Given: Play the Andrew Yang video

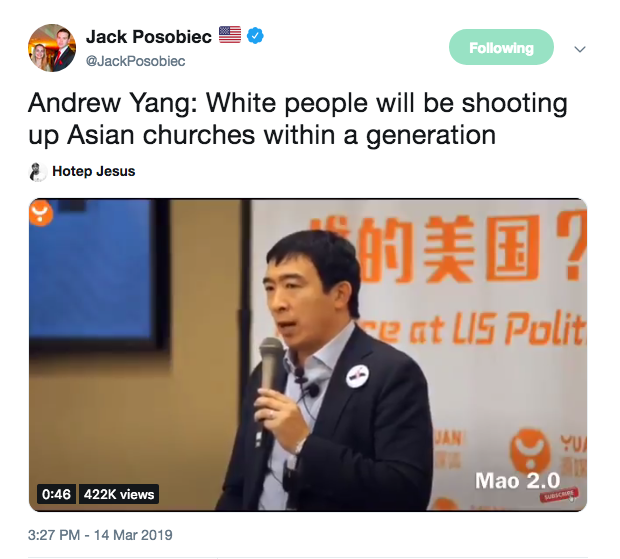Looking at the screenshot, I should (x=308, y=355).
